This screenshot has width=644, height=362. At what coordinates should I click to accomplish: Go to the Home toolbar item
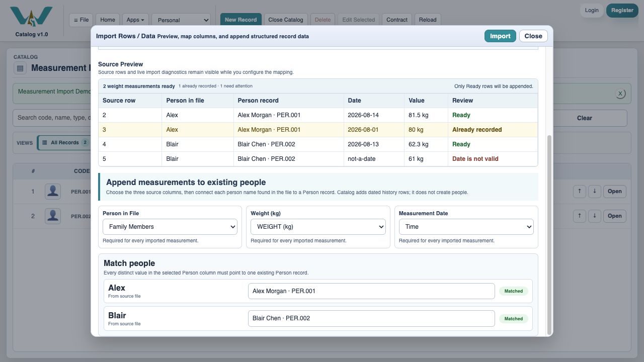(x=108, y=20)
